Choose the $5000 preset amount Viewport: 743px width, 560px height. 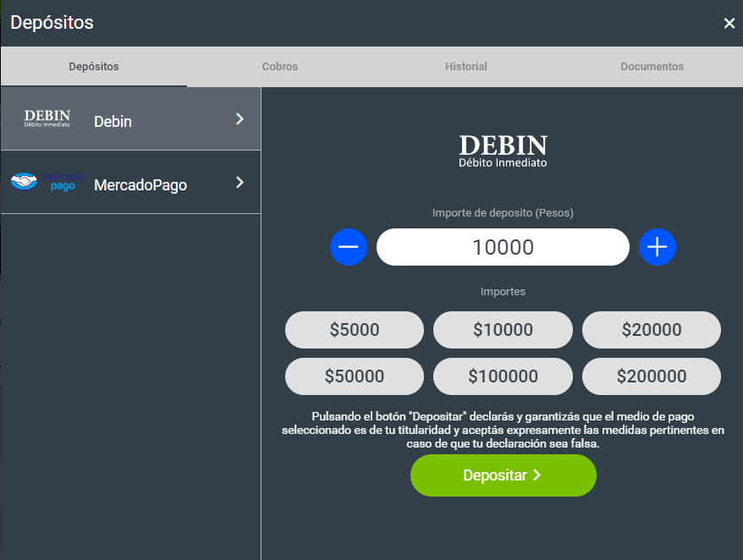[x=355, y=330]
